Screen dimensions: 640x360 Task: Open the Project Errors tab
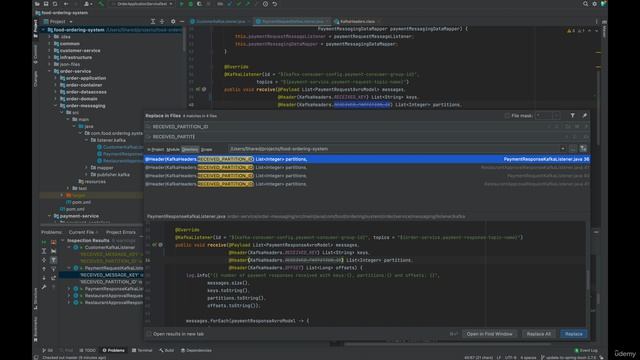coord(121,232)
